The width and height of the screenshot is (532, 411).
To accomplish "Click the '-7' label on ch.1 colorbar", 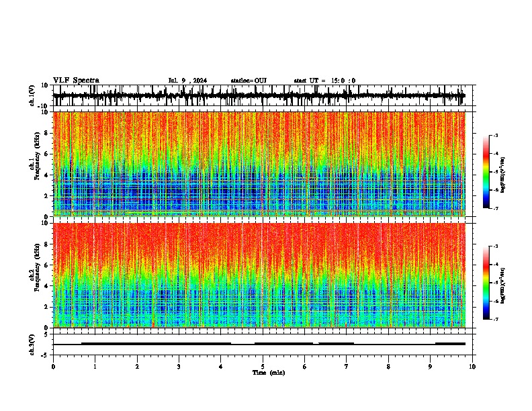I will pos(495,208).
